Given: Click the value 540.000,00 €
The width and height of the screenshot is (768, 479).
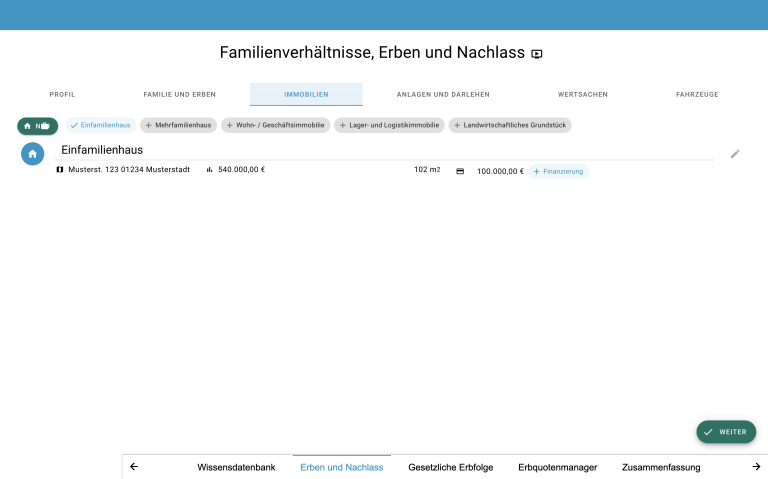Looking at the screenshot, I should click(x=241, y=169).
